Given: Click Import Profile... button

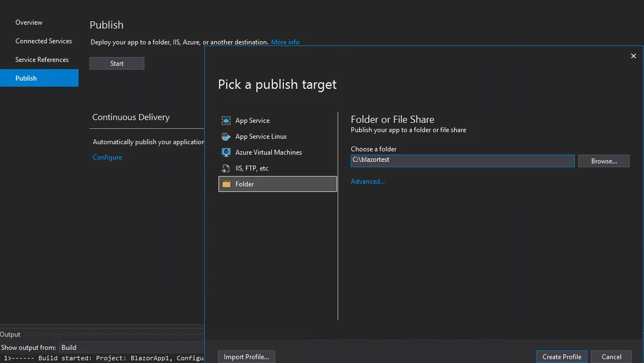Looking at the screenshot, I should tap(246, 357).
